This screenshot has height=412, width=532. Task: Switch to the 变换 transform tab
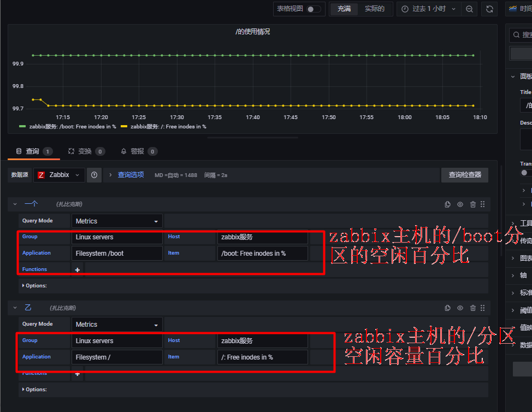86,151
